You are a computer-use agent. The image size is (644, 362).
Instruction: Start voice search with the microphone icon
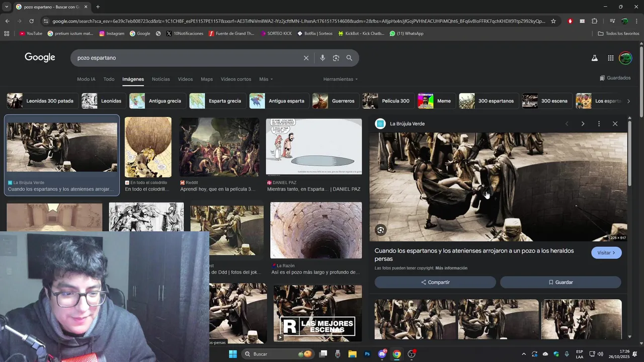(323, 58)
